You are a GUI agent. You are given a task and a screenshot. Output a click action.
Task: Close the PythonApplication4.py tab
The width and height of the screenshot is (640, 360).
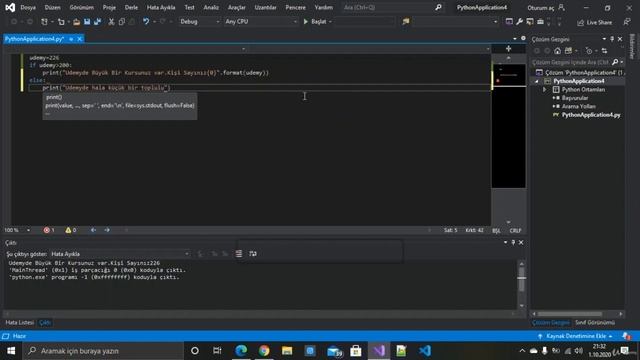pyautogui.click(x=80, y=39)
